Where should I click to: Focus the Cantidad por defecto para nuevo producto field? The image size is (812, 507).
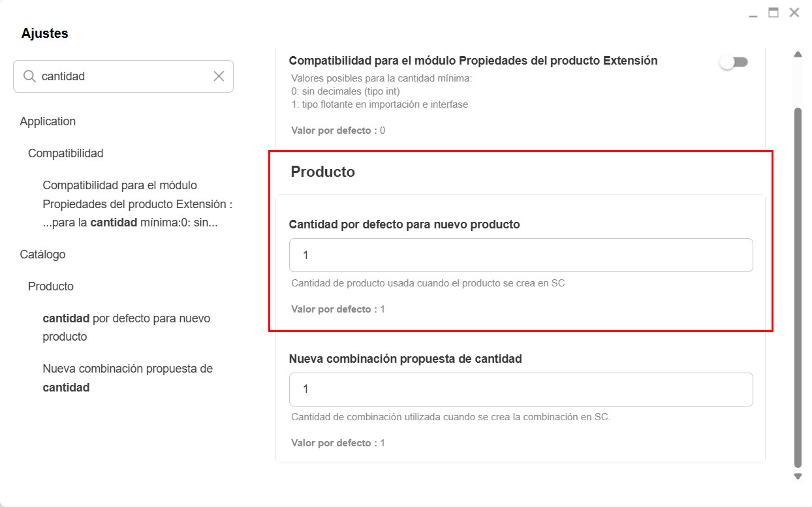pyautogui.click(x=521, y=255)
